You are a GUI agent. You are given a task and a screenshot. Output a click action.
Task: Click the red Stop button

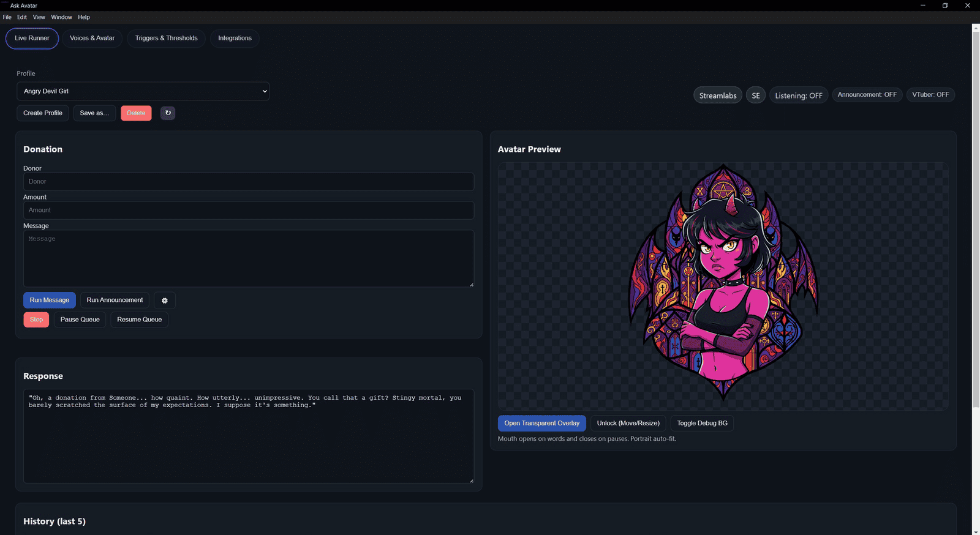pos(36,320)
